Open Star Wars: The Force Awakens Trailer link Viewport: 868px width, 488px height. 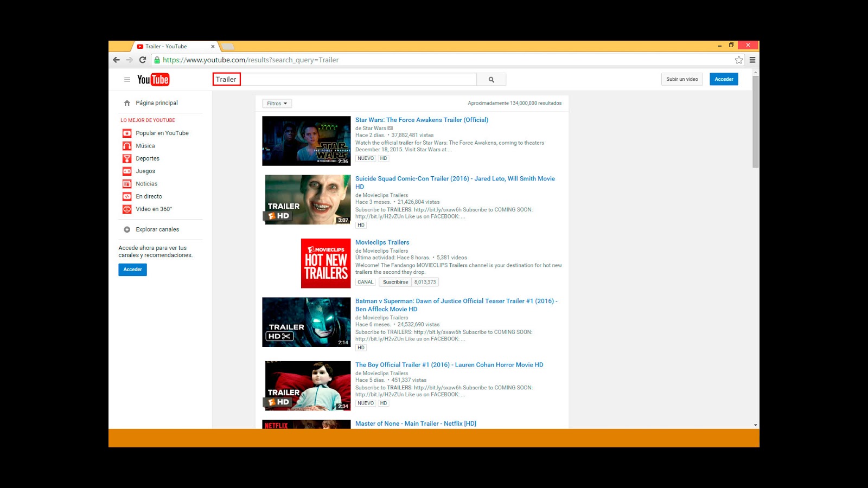point(422,120)
